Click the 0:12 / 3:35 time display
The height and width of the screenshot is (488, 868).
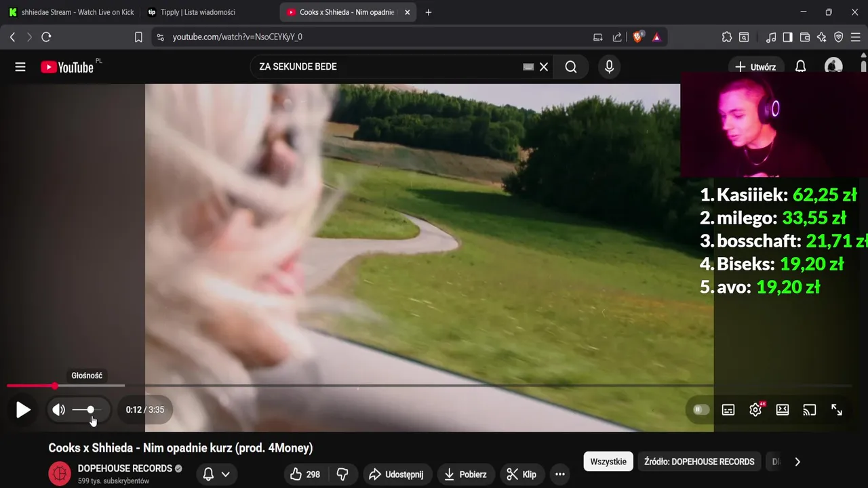tap(145, 409)
